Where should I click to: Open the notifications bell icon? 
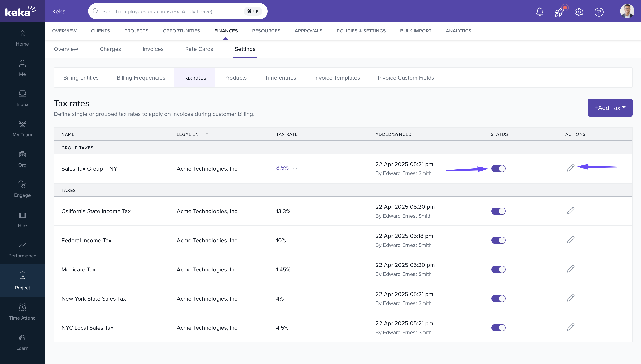(540, 11)
